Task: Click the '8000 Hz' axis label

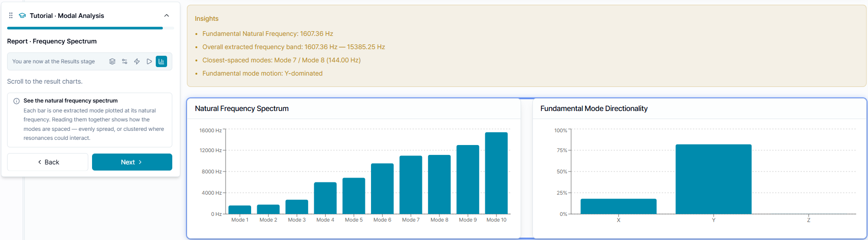Action: click(211, 171)
